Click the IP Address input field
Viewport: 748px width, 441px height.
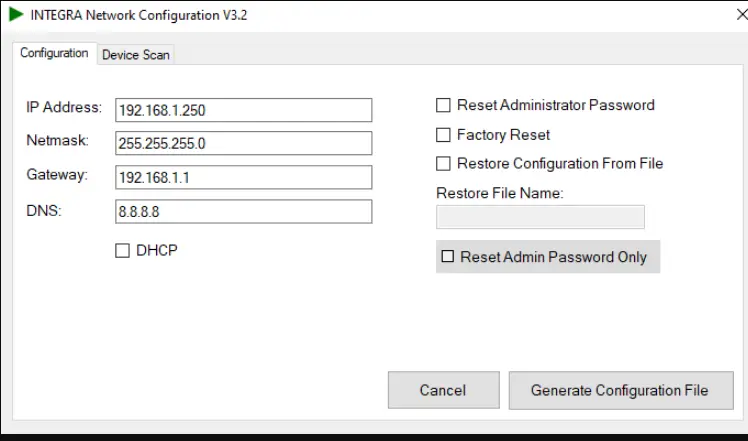pos(243,110)
